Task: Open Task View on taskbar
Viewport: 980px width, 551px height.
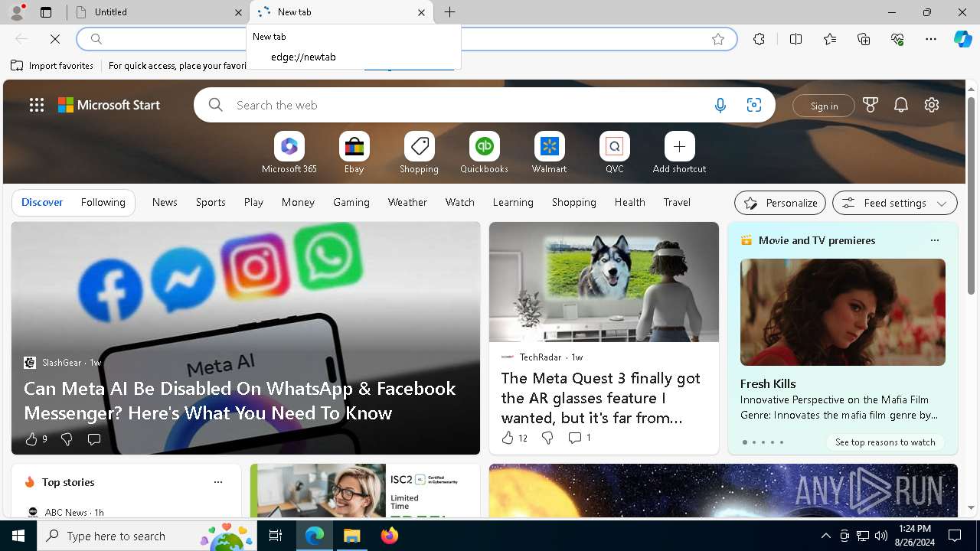Action: (x=276, y=536)
